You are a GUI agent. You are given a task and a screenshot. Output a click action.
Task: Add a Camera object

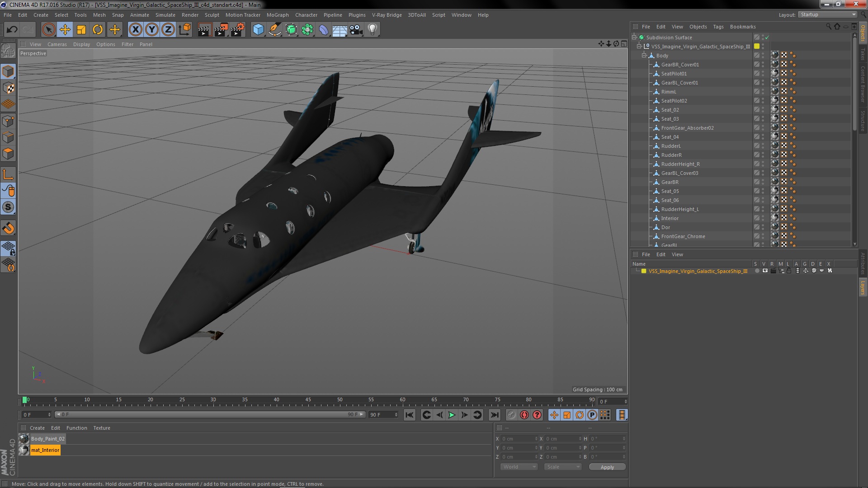coord(356,30)
